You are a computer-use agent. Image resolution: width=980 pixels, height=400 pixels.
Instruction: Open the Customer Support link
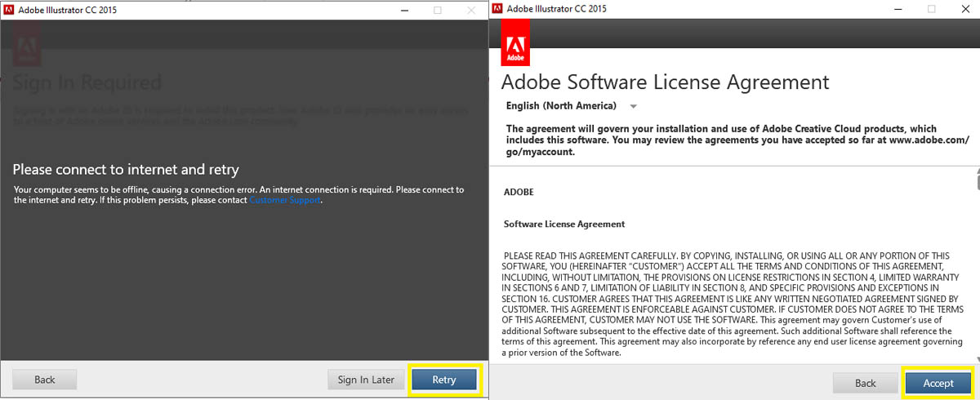click(285, 200)
